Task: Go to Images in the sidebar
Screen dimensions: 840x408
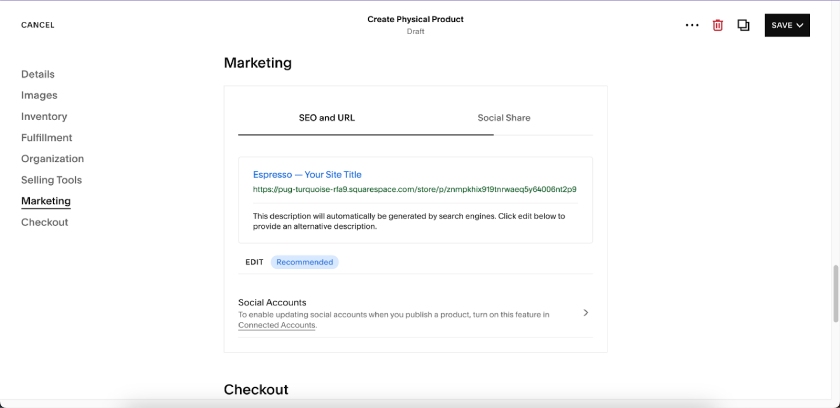Action: tap(39, 95)
